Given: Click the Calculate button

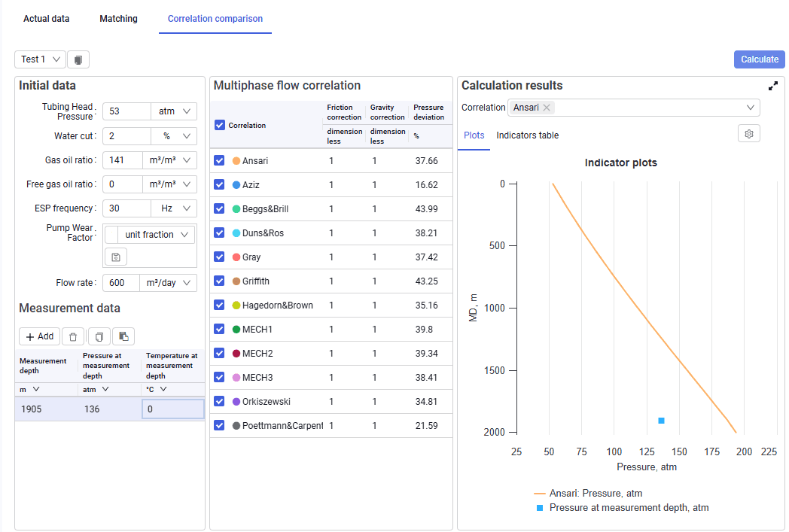Looking at the screenshot, I should pos(760,59).
